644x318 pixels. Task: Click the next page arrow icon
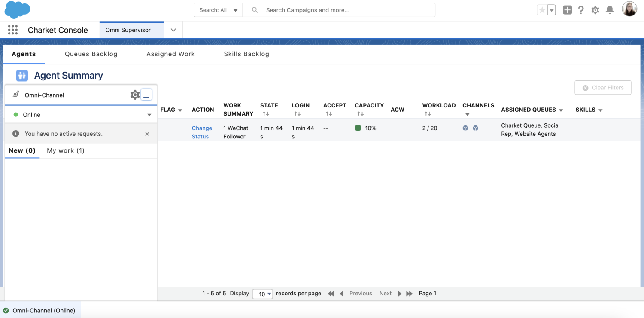[x=400, y=294]
